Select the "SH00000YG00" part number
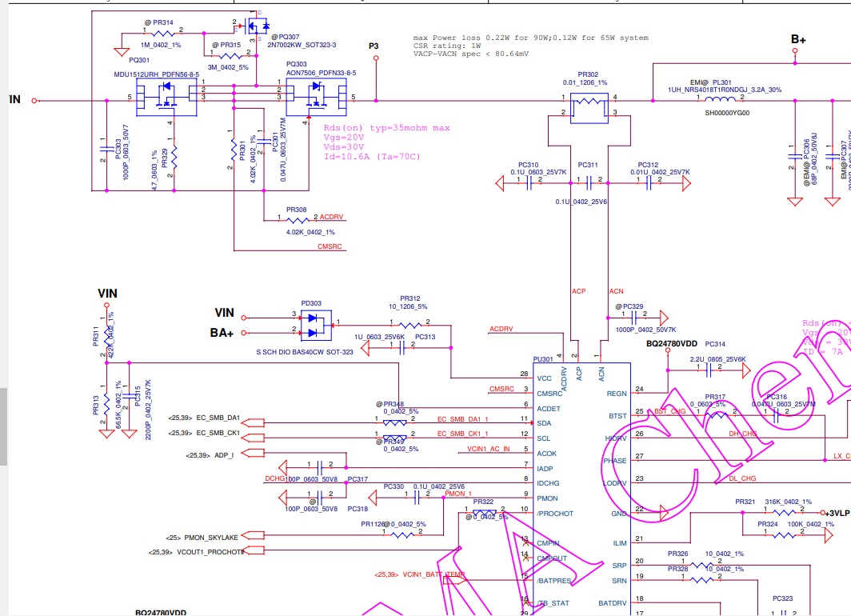Screen dimensions: 851x616 click(x=727, y=113)
